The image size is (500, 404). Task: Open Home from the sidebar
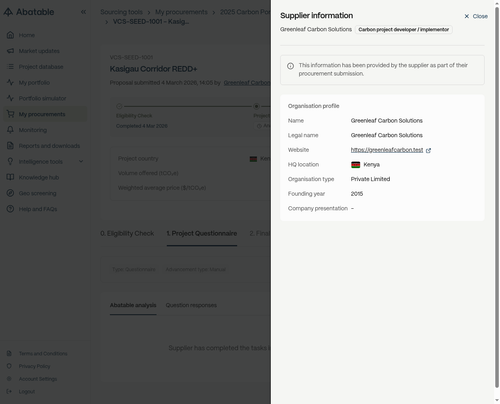tap(27, 35)
